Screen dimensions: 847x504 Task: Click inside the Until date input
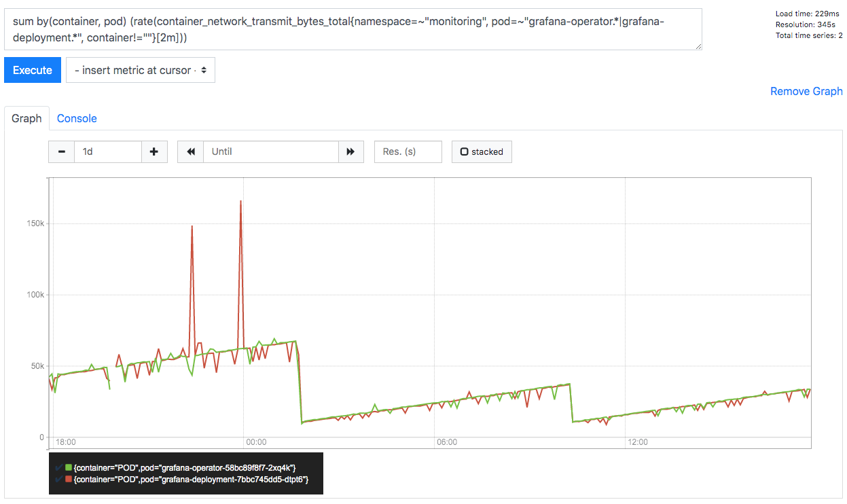click(270, 151)
